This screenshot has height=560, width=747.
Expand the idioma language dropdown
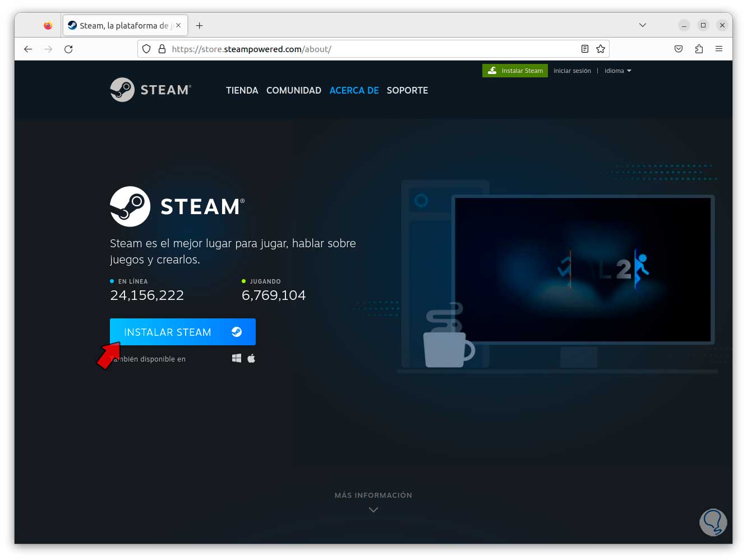click(x=617, y=71)
